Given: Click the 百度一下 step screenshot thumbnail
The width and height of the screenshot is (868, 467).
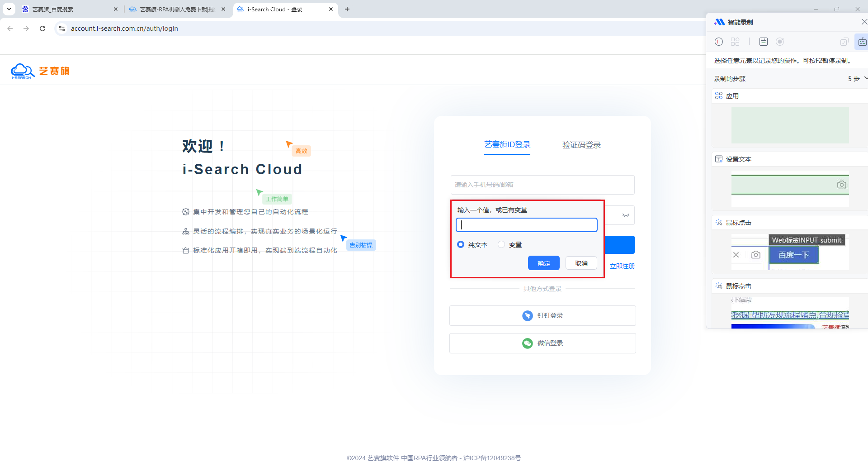Looking at the screenshot, I should (x=793, y=255).
